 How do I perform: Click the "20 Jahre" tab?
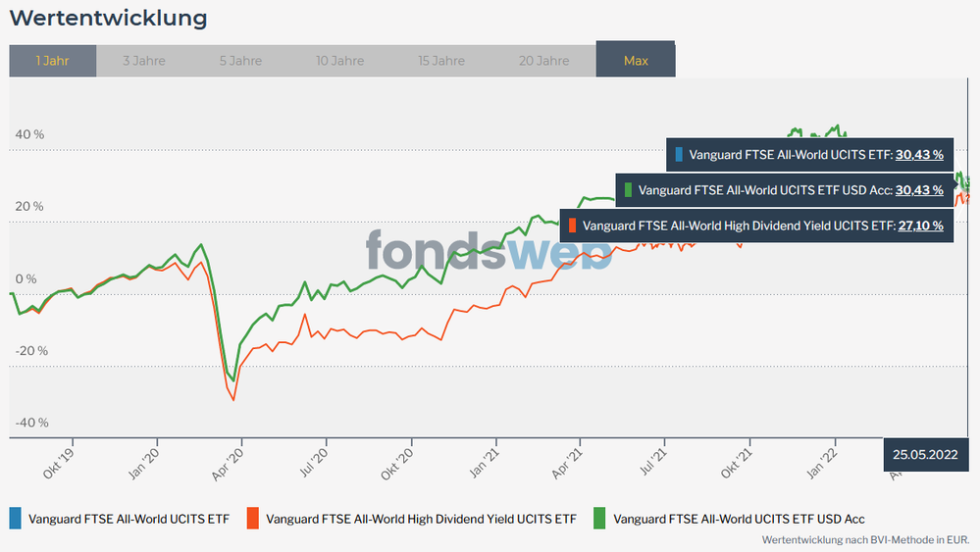543,61
